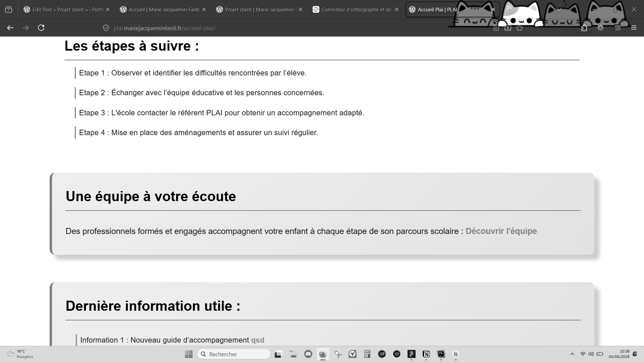The height and width of the screenshot is (362, 644).
Task: Close the Projet client | Marie Jacquemin tab
Action: pos(301,9)
